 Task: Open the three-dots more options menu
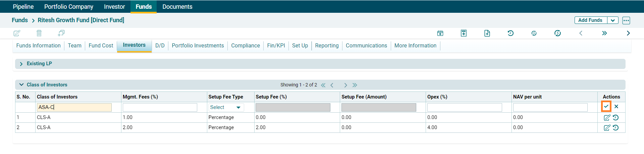click(x=626, y=20)
